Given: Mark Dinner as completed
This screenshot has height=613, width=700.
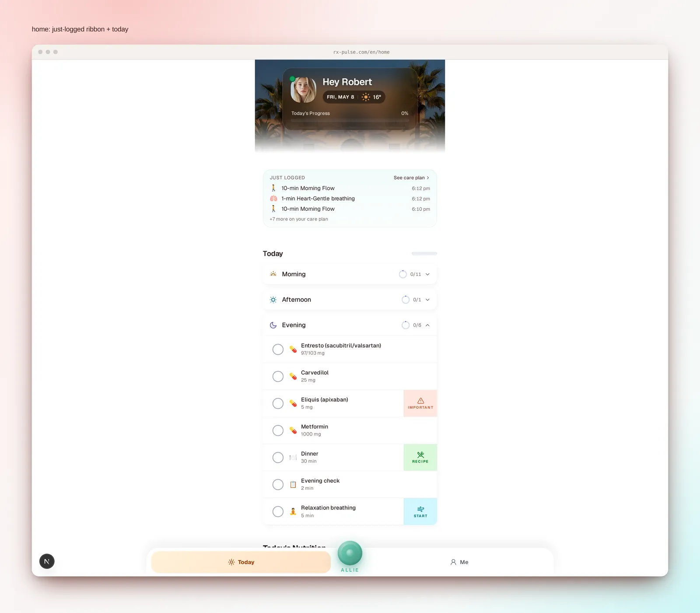Looking at the screenshot, I should 278,458.
